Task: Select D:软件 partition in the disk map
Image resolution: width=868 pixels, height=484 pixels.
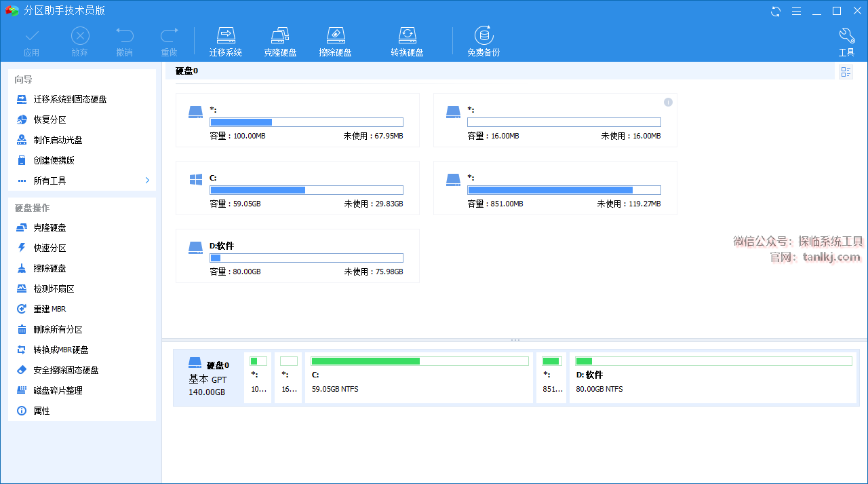Action: coord(713,377)
